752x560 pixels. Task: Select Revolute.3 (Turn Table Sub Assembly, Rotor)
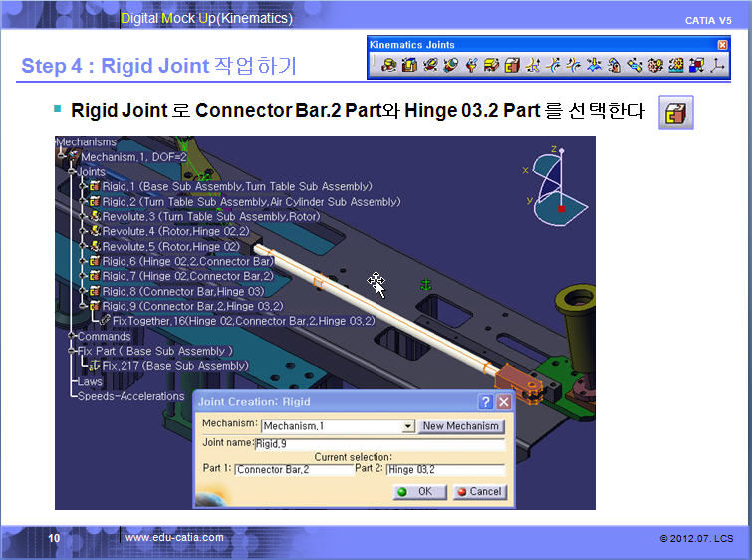coord(211,217)
